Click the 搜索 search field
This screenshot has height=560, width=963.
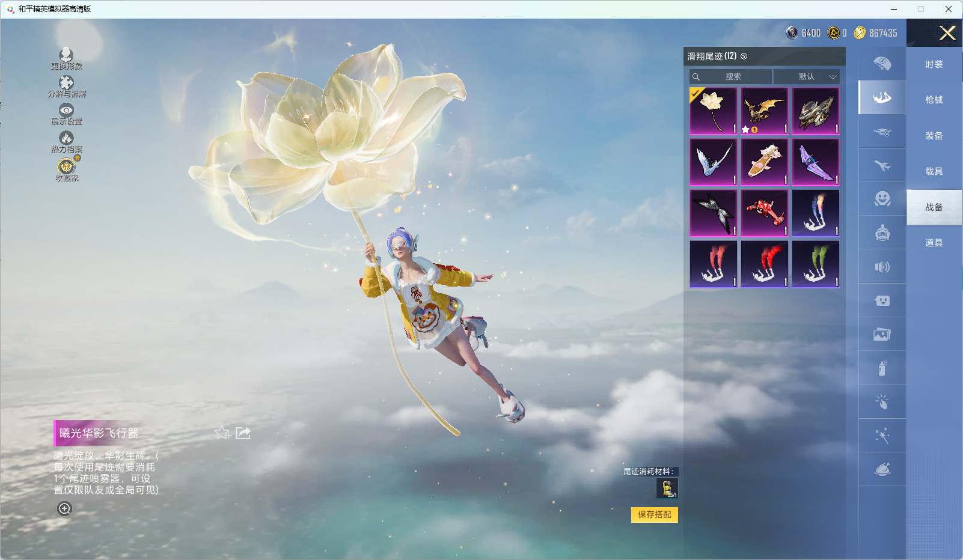[731, 77]
